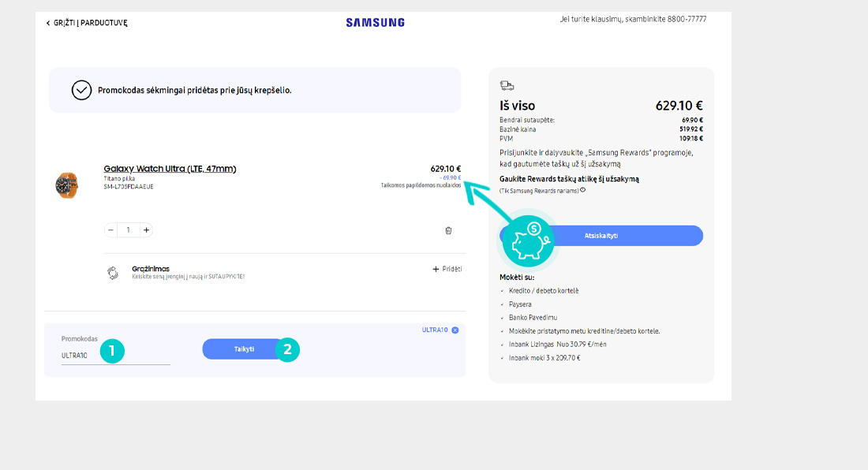Click the step 1 numbered badge
The height and width of the screenshot is (470, 868).
[112, 350]
